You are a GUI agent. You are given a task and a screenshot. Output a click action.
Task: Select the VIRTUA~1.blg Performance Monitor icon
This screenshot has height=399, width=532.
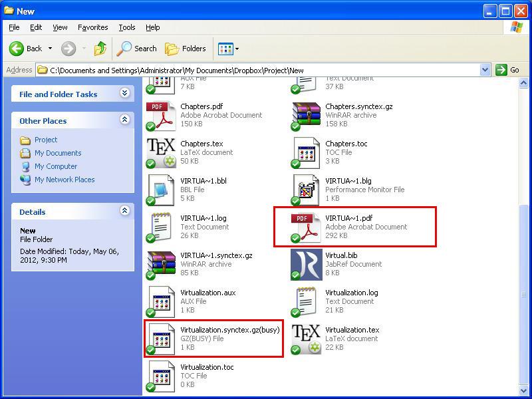(x=306, y=190)
